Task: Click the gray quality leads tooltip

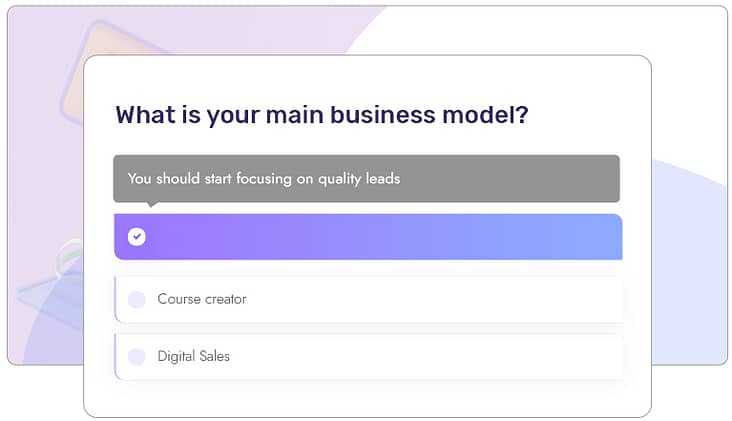Action: click(366, 178)
